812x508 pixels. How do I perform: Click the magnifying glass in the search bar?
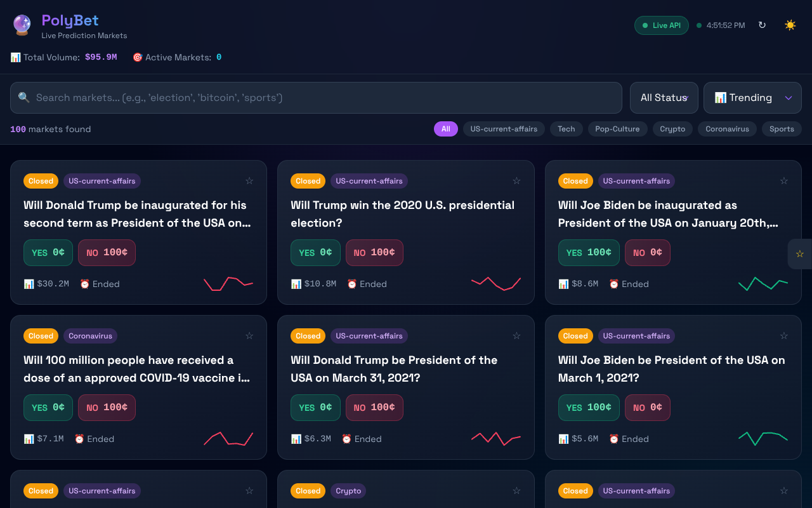(x=23, y=97)
